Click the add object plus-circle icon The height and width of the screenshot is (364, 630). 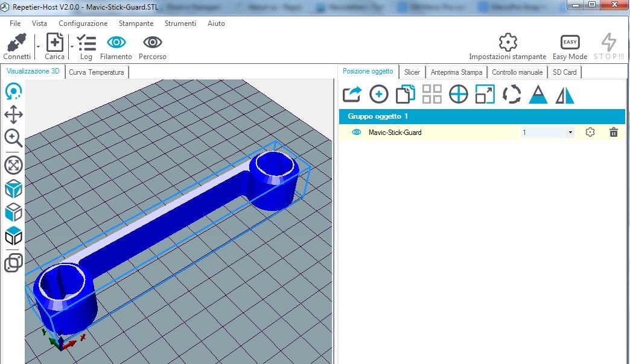[379, 94]
